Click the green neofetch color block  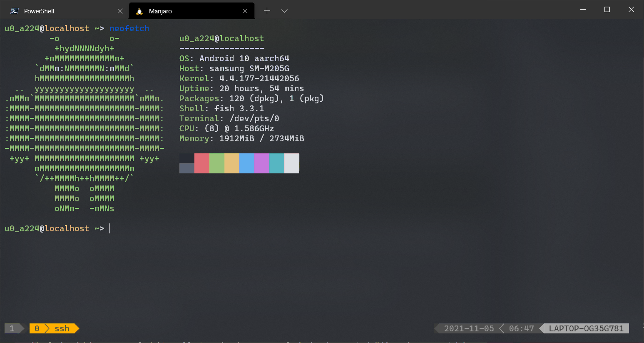point(217,163)
